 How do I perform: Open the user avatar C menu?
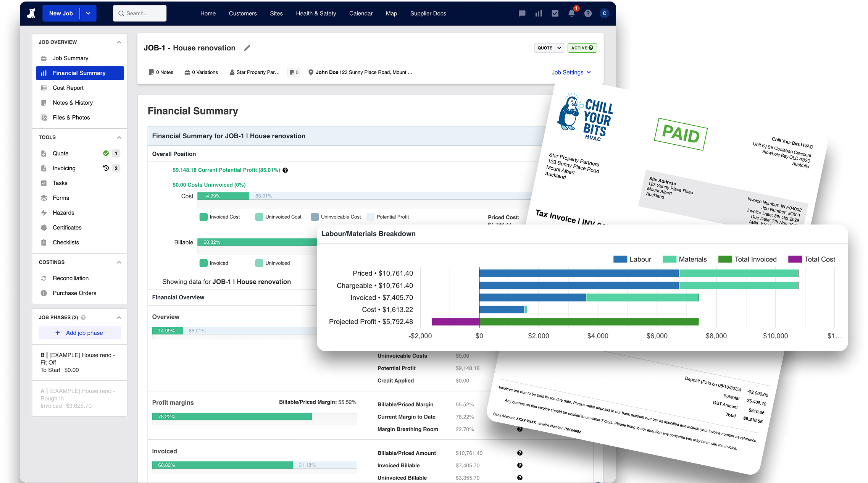(604, 13)
